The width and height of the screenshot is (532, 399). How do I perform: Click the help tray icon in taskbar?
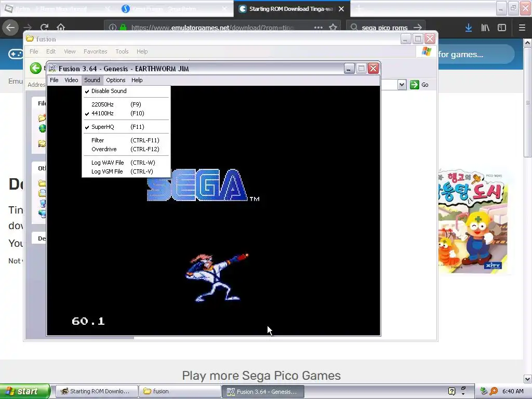pos(451,391)
